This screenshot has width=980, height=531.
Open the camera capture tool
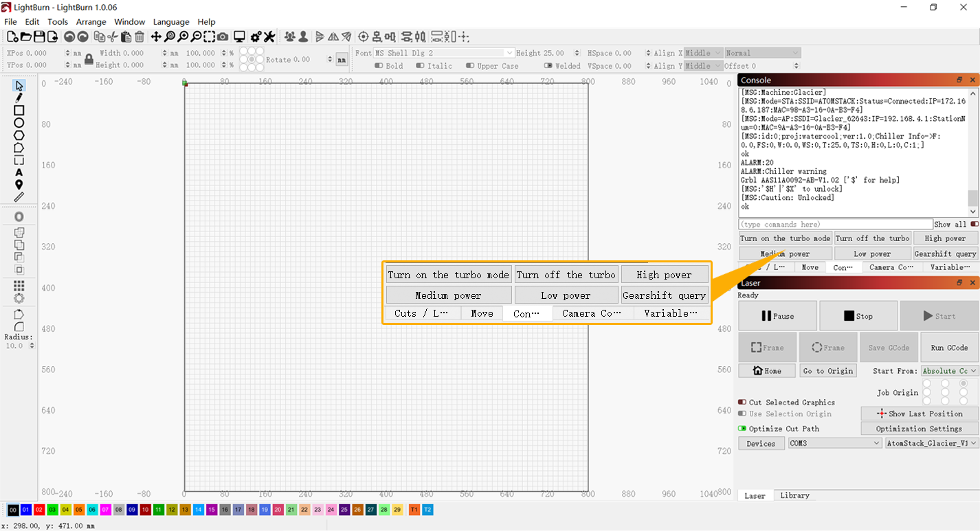coord(223,36)
